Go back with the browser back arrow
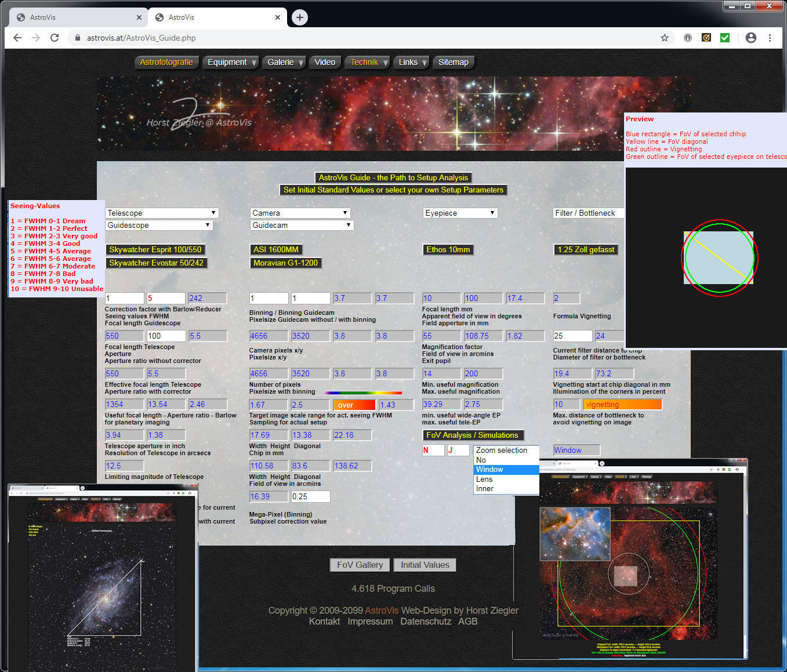 (x=17, y=38)
